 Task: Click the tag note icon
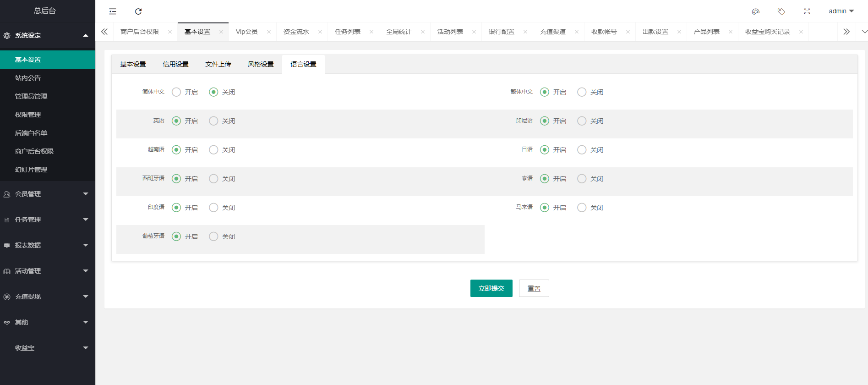click(x=781, y=11)
